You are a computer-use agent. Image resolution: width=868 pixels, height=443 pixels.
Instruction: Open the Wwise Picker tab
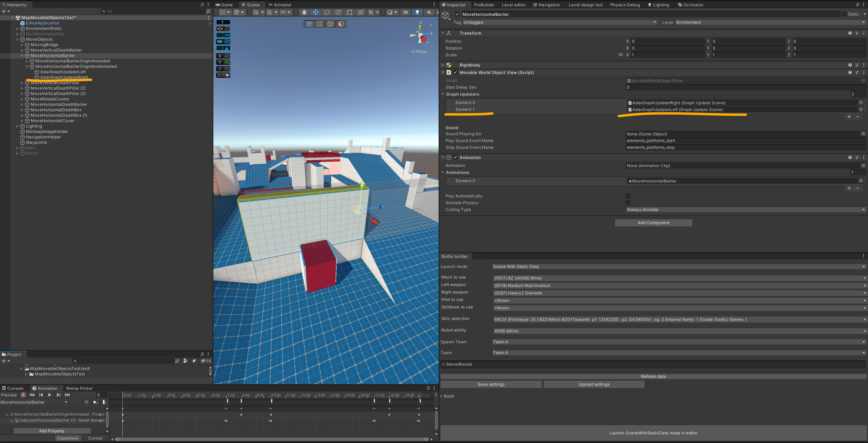79,389
